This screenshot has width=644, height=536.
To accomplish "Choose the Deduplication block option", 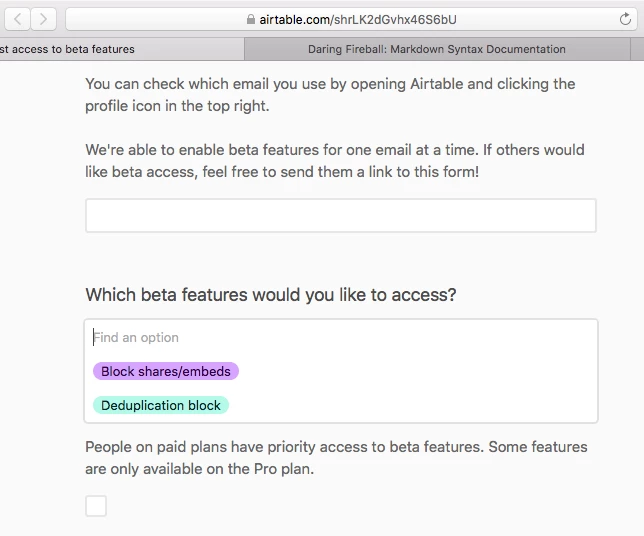I will (x=161, y=405).
